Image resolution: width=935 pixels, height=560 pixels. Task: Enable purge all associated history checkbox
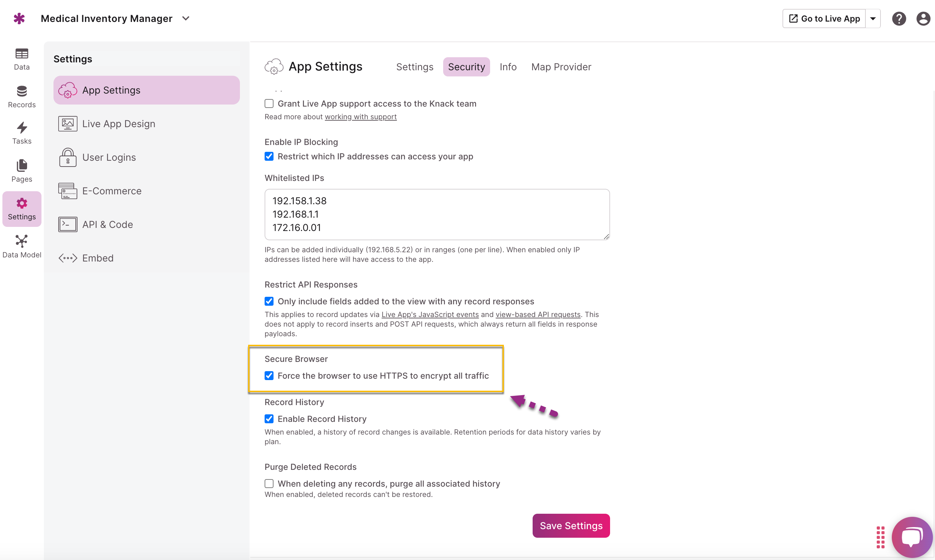tap(269, 484)
